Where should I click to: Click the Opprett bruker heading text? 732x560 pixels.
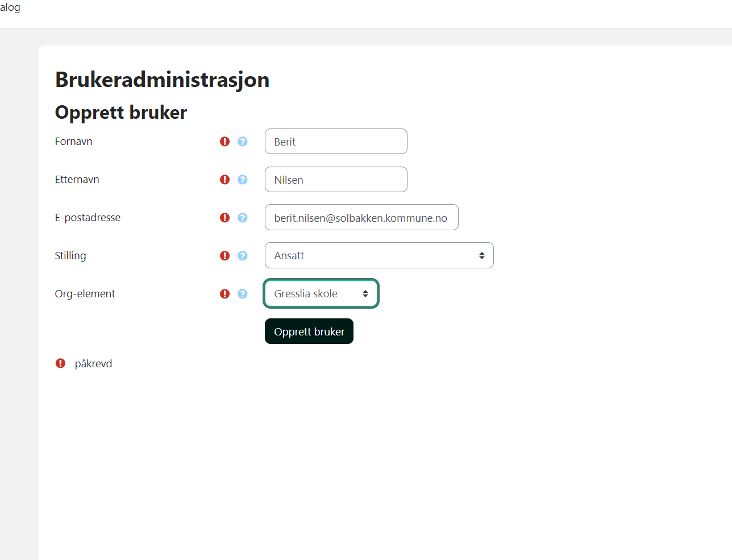[x=121, y=113]
